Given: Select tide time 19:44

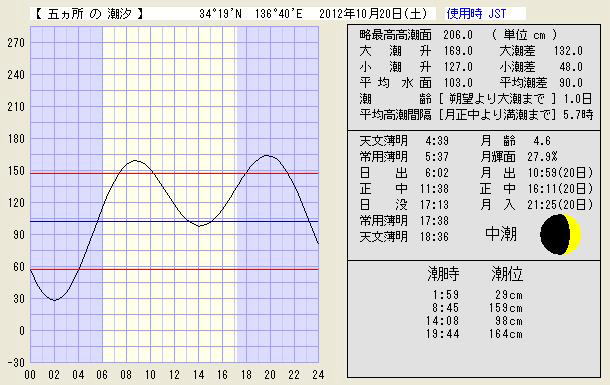Looking at the screenshot, I should (x=443, y=334).
